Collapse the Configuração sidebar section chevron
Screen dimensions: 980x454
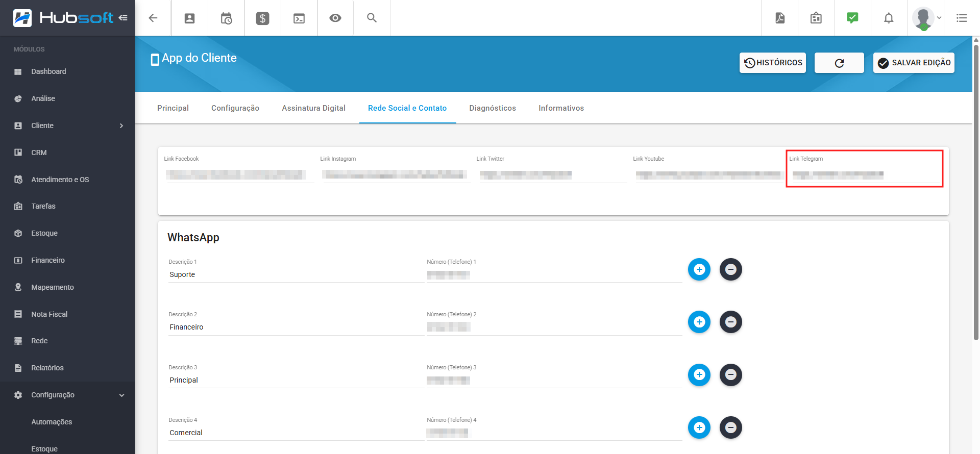pos(121,395)
